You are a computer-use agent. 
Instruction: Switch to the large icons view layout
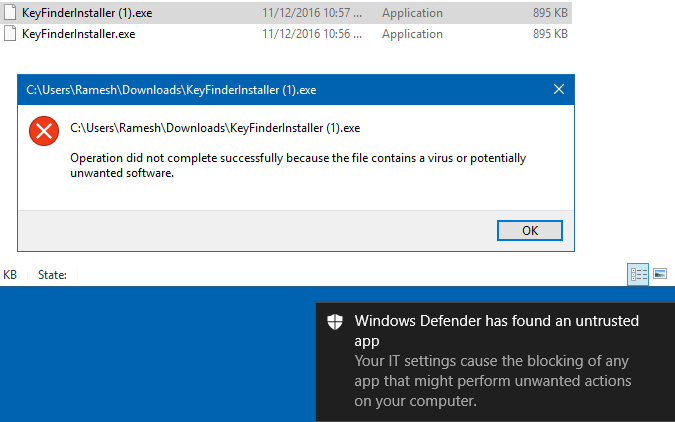pos(660,274)
